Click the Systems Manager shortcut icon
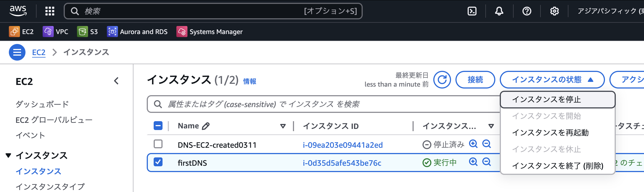This screenshot has height=192, width=644. [x=182, y=32]
